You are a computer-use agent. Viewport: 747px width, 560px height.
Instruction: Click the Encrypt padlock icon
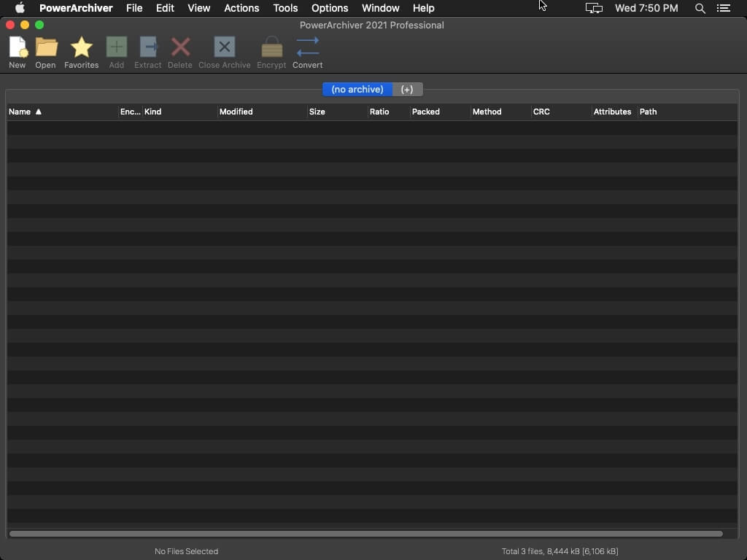271,47
